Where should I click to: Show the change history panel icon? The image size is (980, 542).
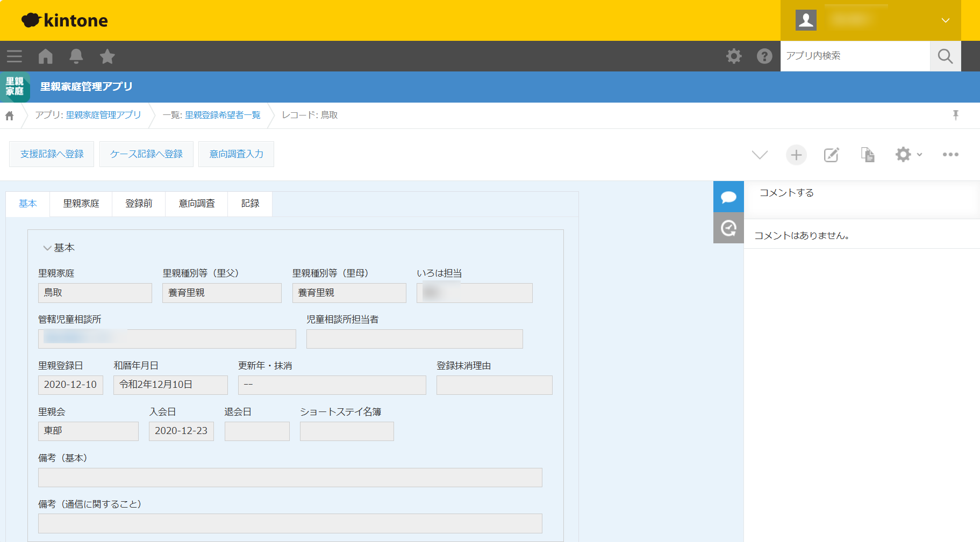(728, 228)
